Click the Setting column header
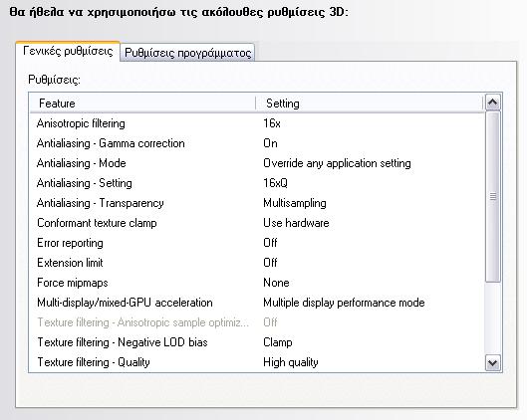Viewport: 527px width, 420px height. click(x=370, y=104)
